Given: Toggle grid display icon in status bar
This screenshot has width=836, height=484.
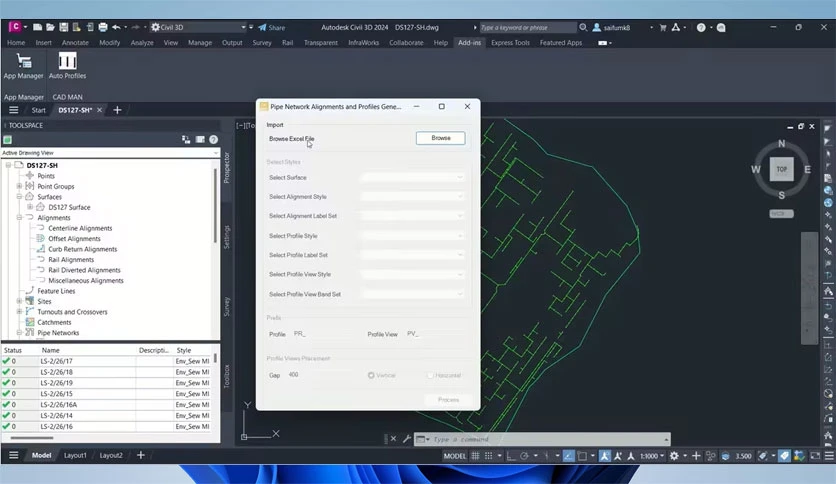Looking at the screenshot, I should pos(475,456).
